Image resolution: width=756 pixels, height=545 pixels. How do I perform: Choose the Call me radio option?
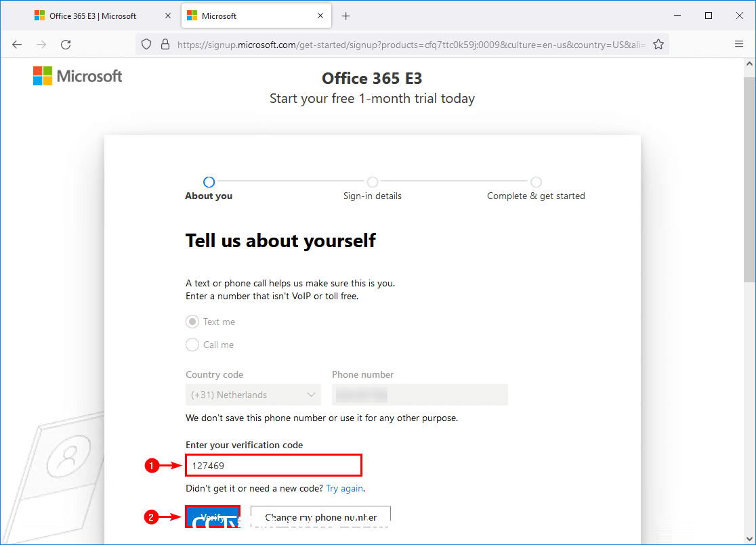point(192,345)
